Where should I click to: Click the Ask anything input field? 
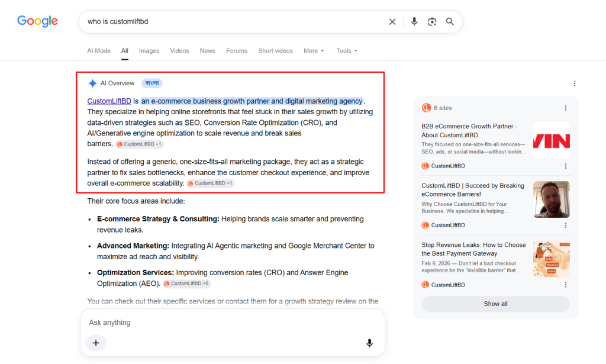tap(232, 323)
